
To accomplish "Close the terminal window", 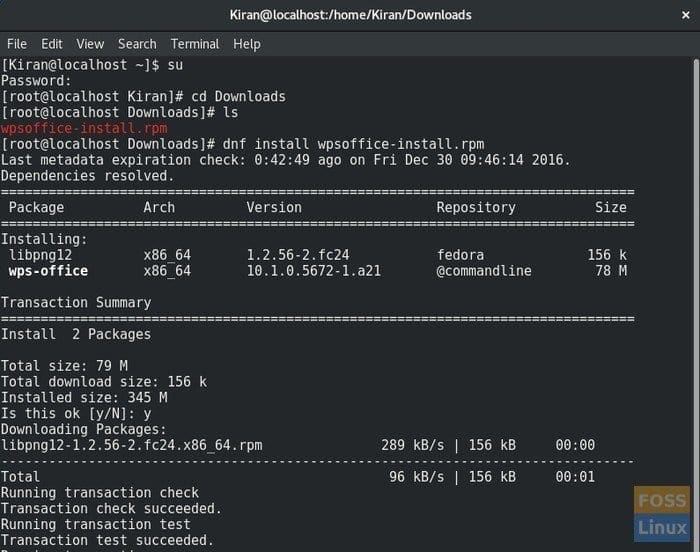I will (x=686, y=15).
